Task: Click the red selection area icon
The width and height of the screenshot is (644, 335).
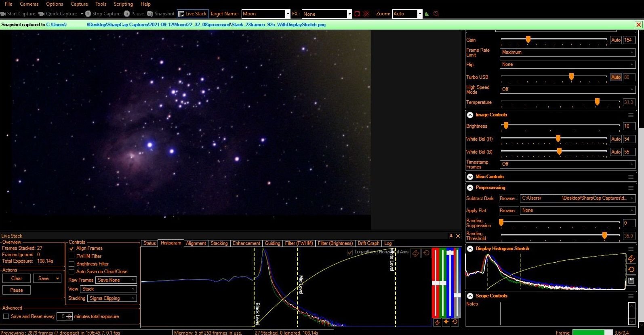Action: (357, 14)
